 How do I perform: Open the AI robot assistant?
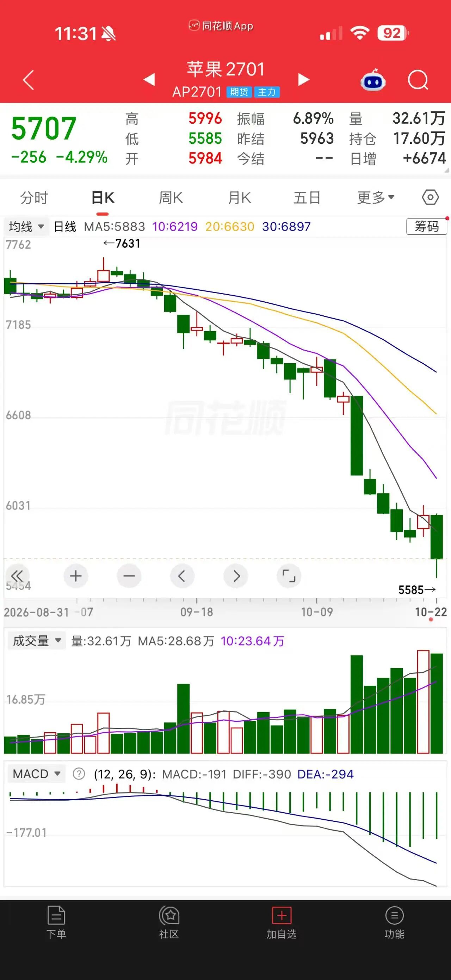click(373, 80)
